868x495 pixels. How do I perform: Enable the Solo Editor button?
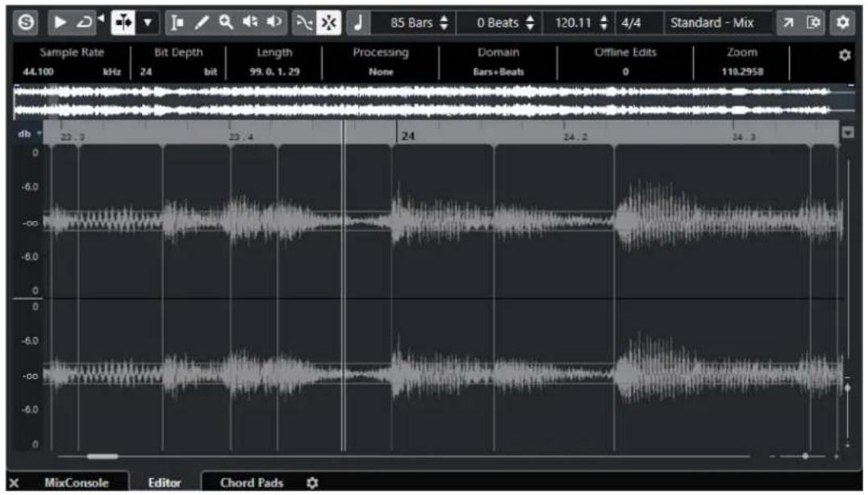tap(26, 23)
